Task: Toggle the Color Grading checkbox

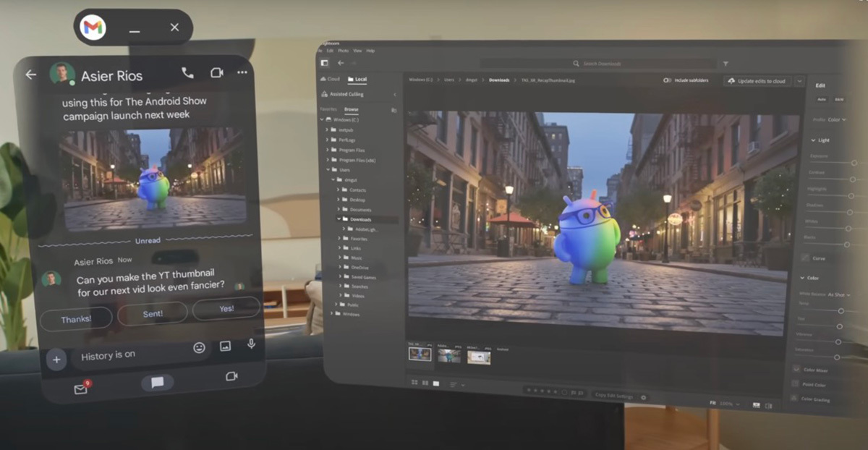Action: [795, 399]
